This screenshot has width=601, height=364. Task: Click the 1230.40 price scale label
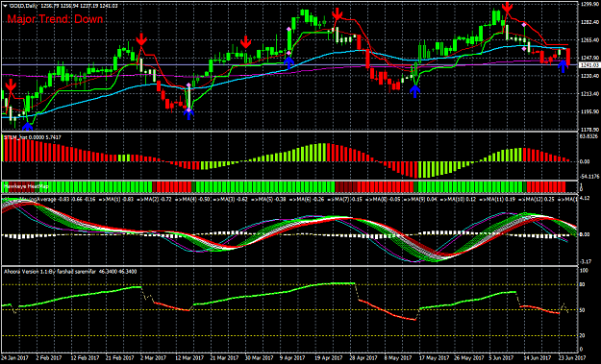pyautogui.click(x=589, y=76)
